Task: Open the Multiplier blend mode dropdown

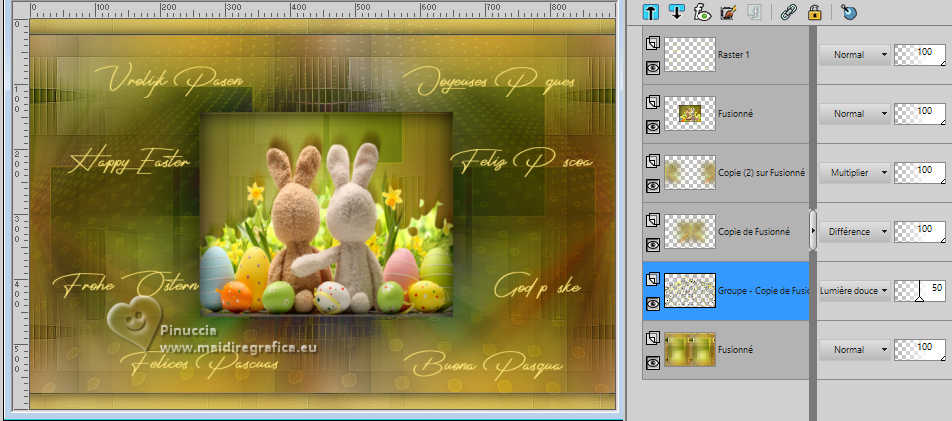Action: coord(854,173)
